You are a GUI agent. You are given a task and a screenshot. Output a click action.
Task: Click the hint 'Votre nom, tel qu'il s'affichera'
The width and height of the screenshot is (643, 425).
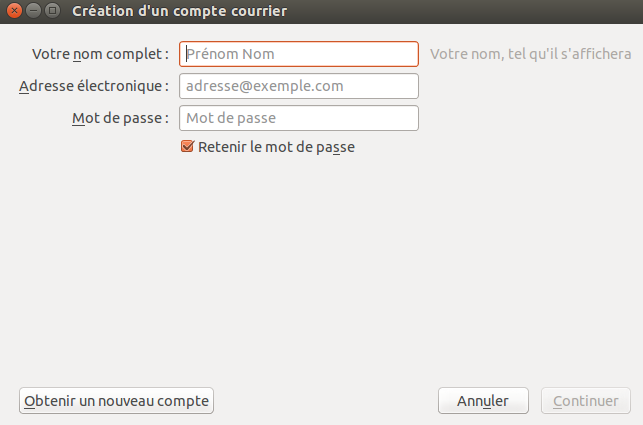(530, 53)
